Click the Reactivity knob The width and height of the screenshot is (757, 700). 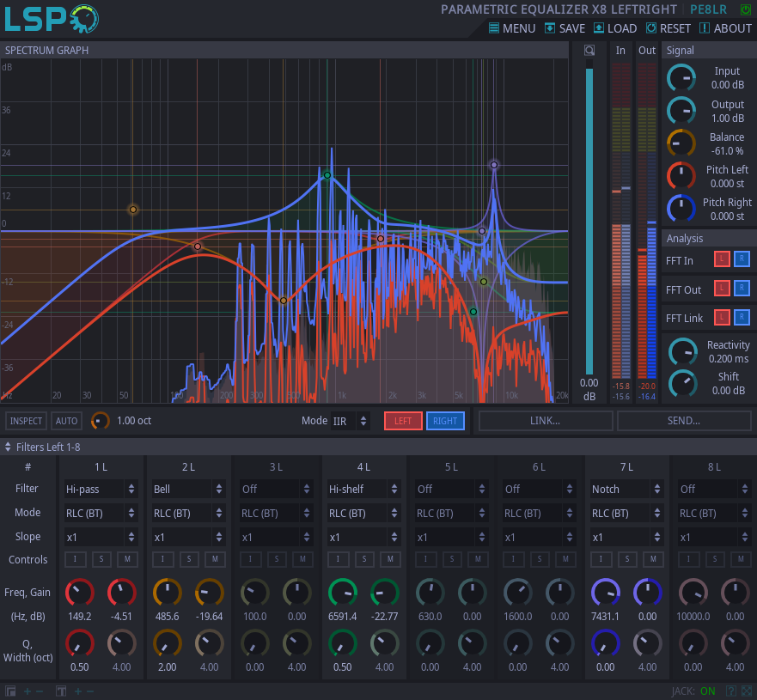pyautogui.click(x=683, y=351)
